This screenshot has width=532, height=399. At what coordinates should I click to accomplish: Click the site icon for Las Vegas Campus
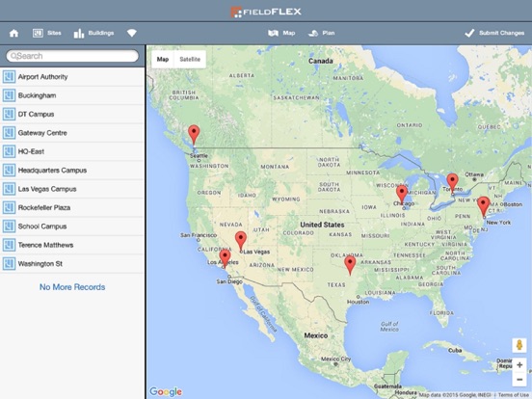9,189
